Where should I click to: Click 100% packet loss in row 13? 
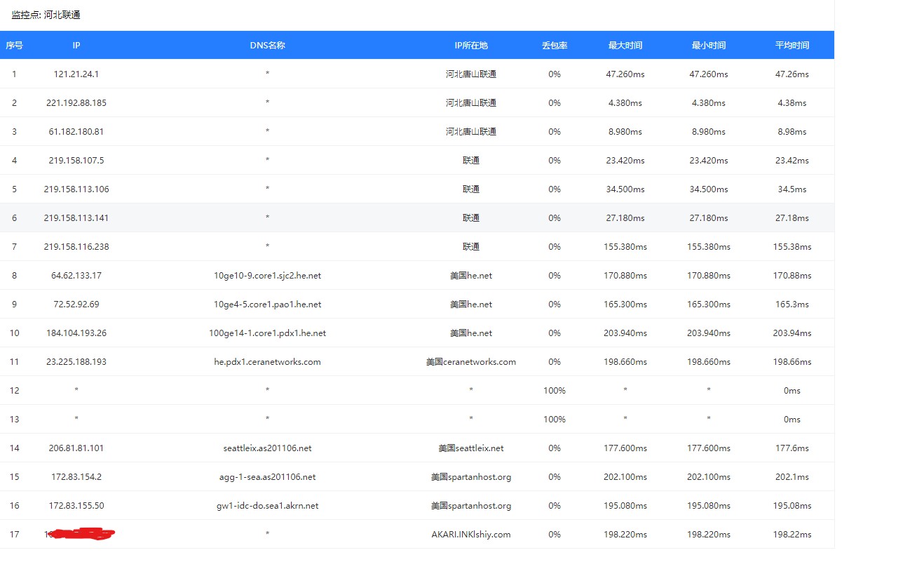click(x=555, y=419)
